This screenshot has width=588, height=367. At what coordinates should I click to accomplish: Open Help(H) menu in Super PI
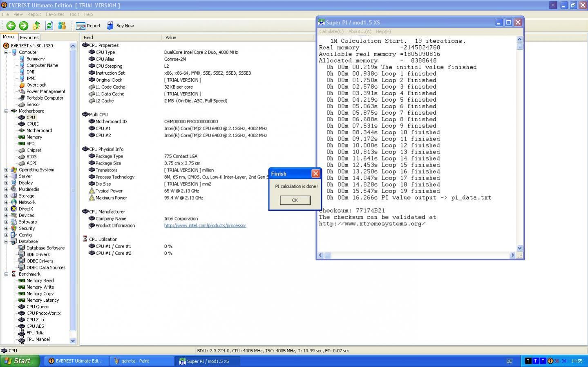point(383,31)
